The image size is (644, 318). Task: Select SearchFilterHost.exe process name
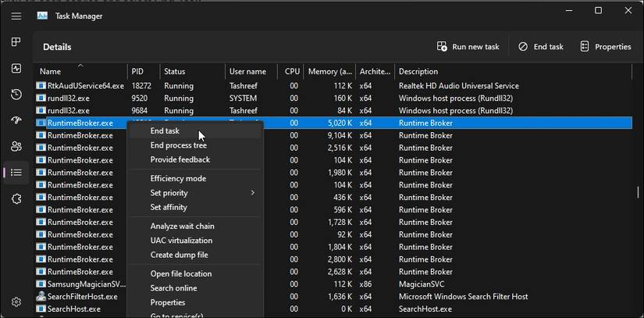[x=83, y=296]
